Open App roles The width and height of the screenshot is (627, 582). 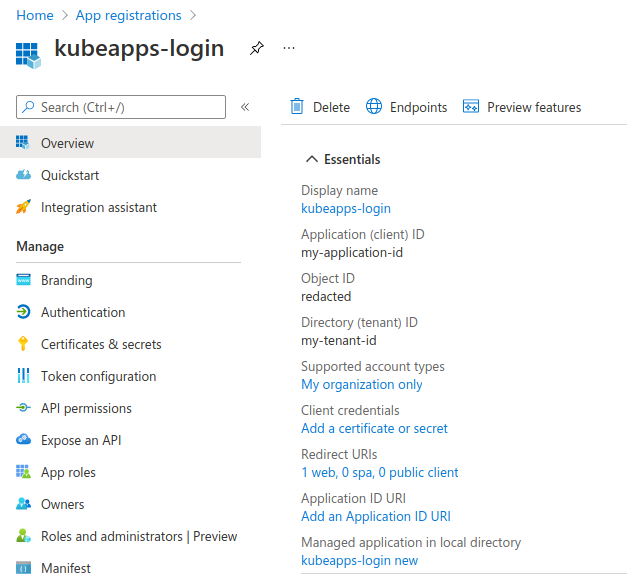68,472
